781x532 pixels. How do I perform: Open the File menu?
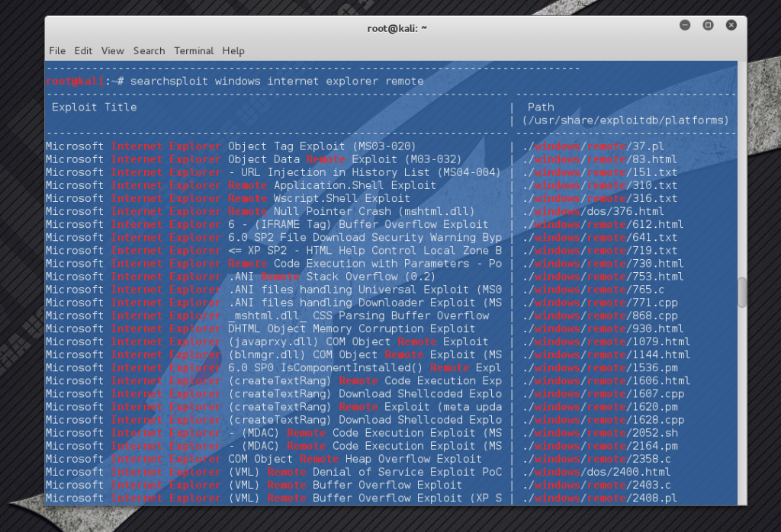[57, 51]
